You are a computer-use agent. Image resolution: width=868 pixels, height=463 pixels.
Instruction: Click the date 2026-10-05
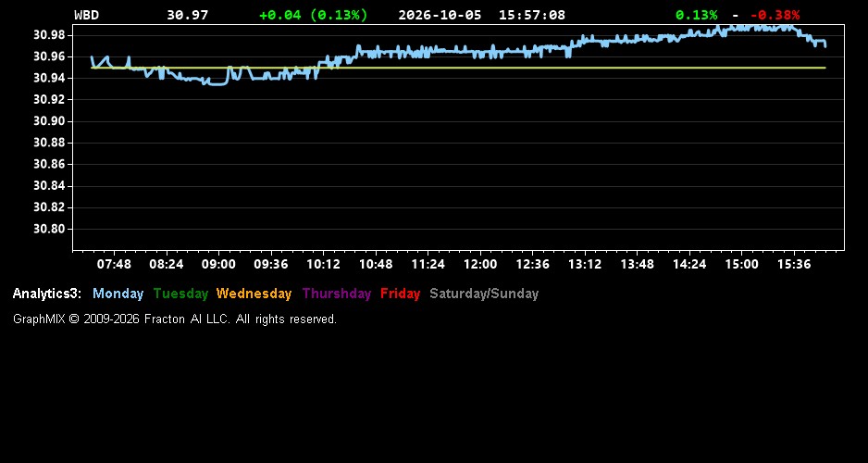pyautogui.click(x=440, y=15)
